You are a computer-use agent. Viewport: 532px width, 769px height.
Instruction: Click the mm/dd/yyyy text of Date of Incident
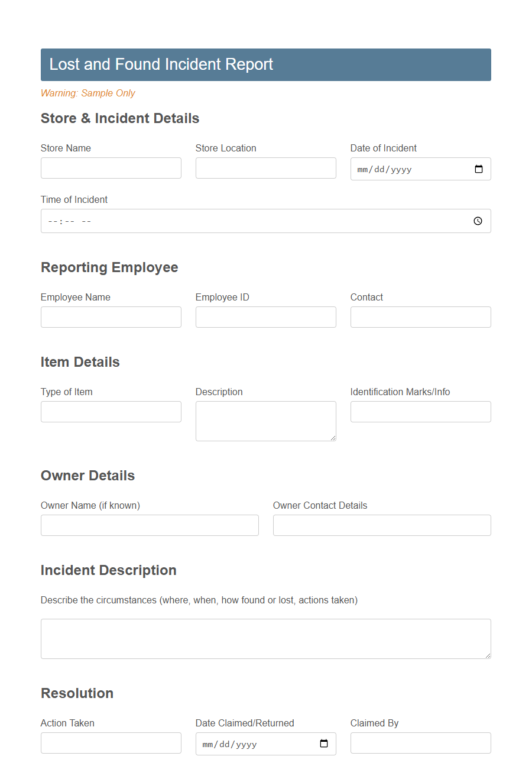(383, 169)
